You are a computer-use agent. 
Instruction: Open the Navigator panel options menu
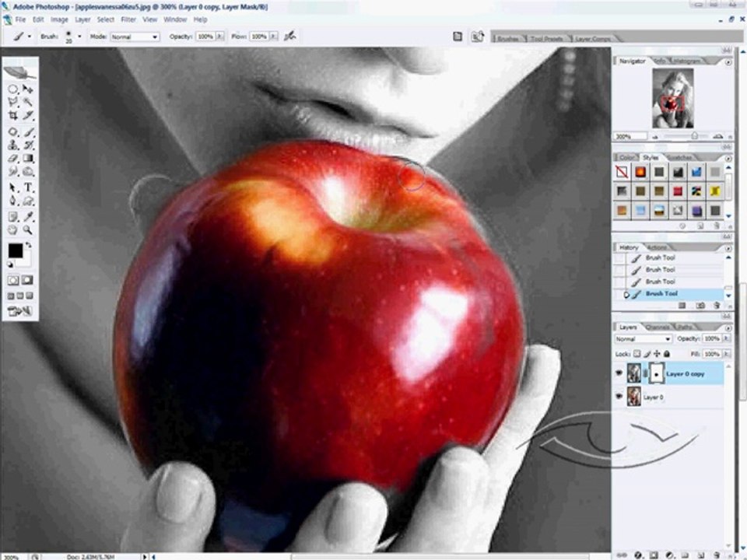pyautogui.click(x=728, y=62)
